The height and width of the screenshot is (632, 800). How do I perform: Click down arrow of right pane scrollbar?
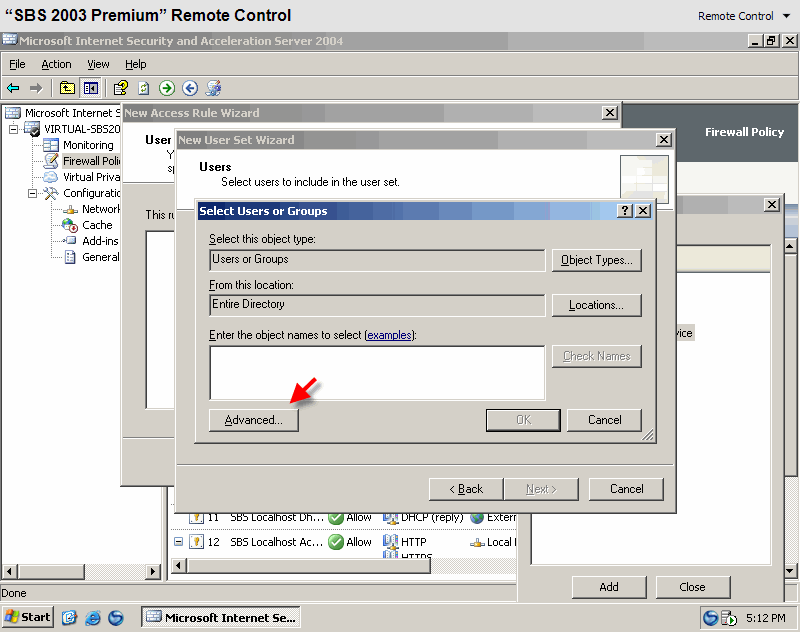pos(790,571)
